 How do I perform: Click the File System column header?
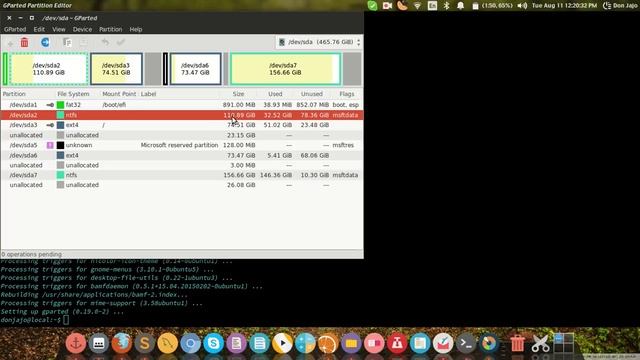point(73,94)
